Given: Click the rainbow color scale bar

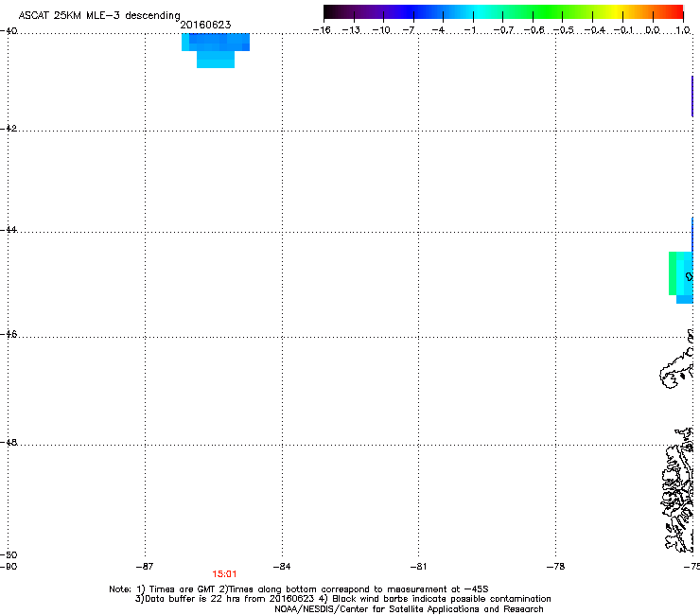Looking at the screenshot, I should coord(503,11).
